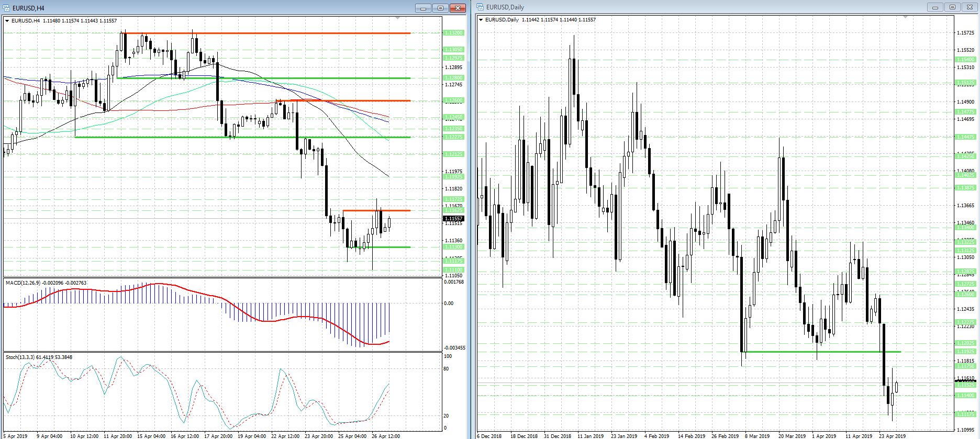Image resolution: width=980 pixels, height=439 pixels.
Task: Close the EURUSD,H4 chart window
Action: 458,8
